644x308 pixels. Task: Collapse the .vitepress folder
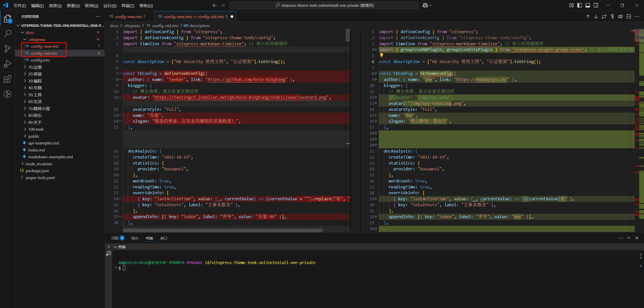coord(25,39)
